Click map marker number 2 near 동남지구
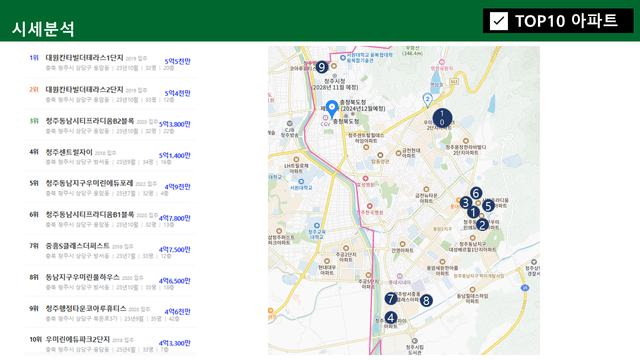This screenshot has width=640, height=360. coord(482,225)
